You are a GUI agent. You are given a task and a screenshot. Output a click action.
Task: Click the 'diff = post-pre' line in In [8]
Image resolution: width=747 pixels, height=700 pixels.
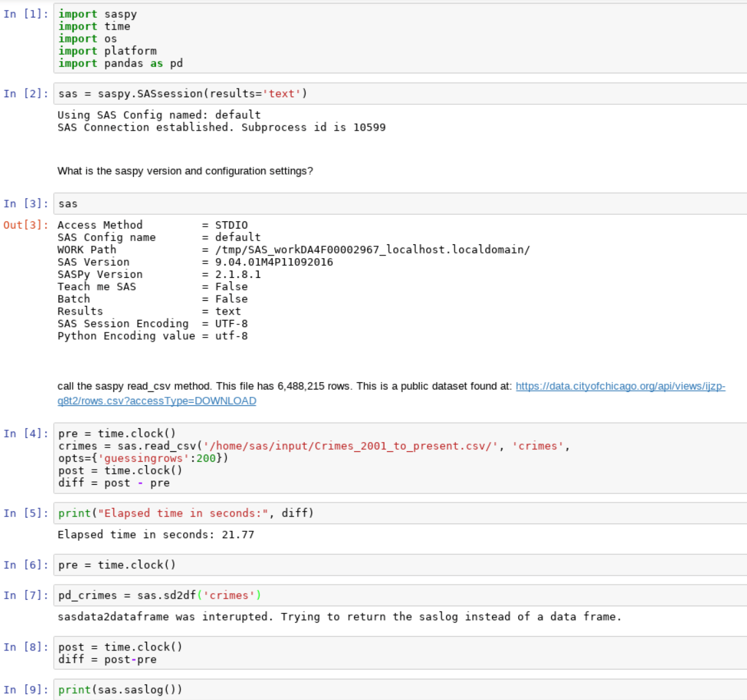107,660
